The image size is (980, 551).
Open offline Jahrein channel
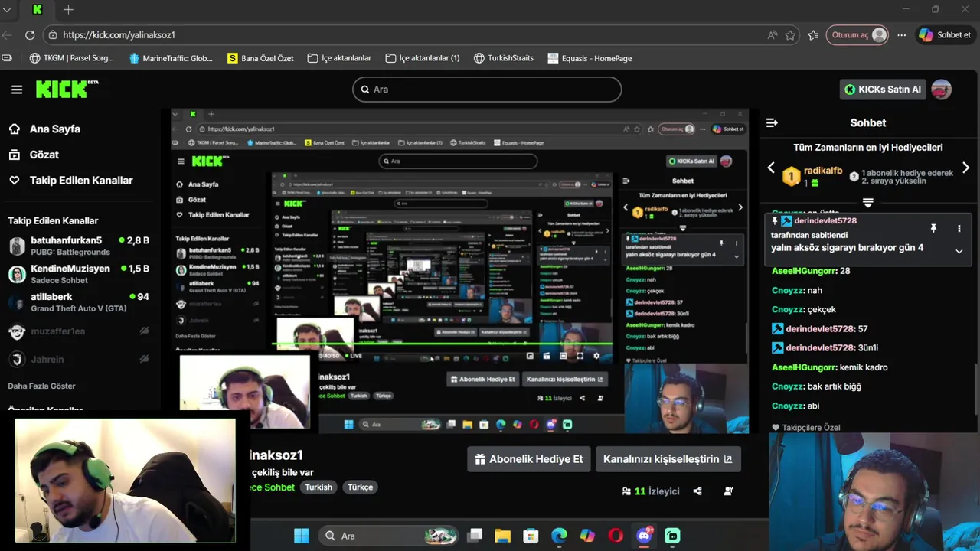[x=79, y=359]
